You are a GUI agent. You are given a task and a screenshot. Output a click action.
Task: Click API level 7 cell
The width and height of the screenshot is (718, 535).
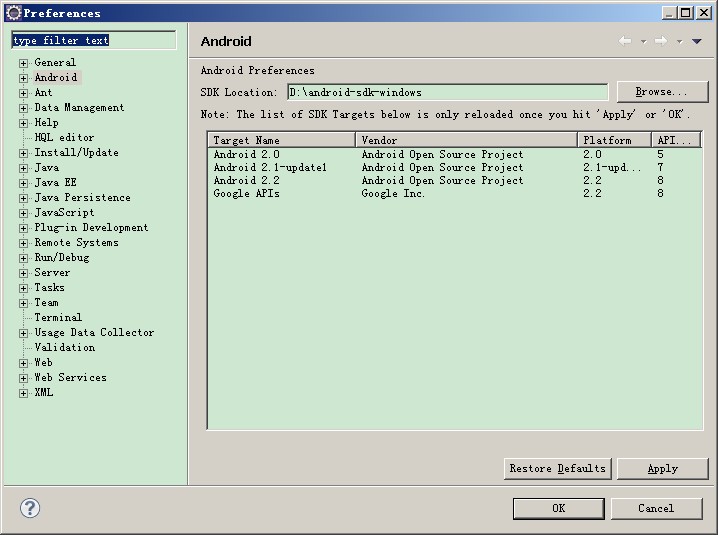tap(660, 168)
